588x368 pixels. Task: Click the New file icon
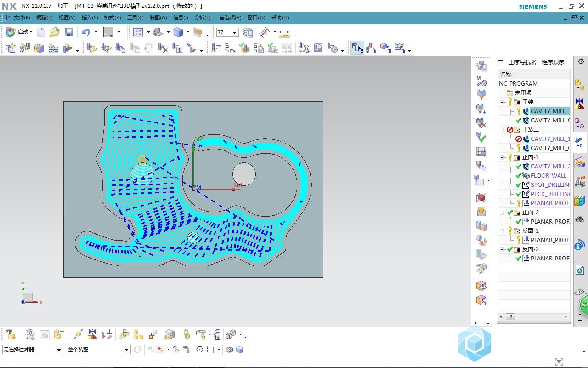pyautogui.click(x=40, y=32)
